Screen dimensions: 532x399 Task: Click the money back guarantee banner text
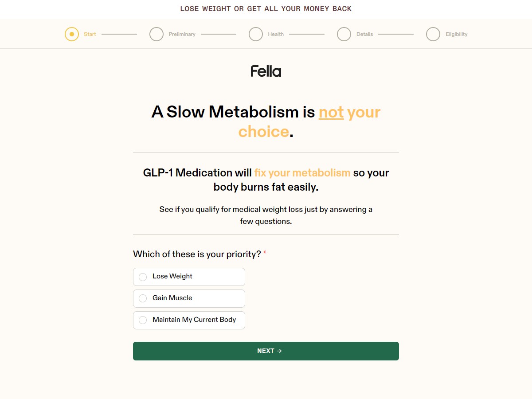pos(266,9)
